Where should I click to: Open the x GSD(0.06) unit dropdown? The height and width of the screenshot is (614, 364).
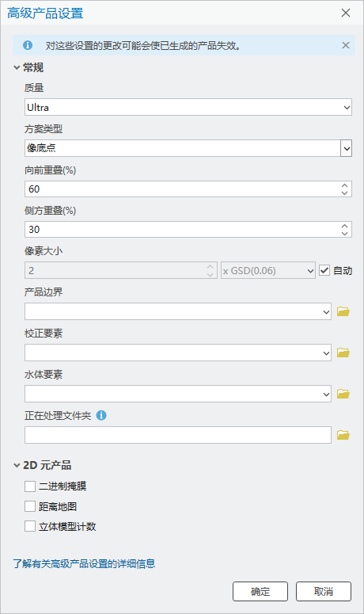tap(268, 271)
